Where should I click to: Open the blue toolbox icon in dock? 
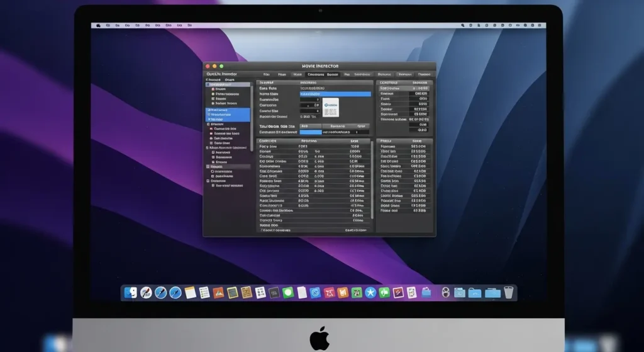[426, 292]
